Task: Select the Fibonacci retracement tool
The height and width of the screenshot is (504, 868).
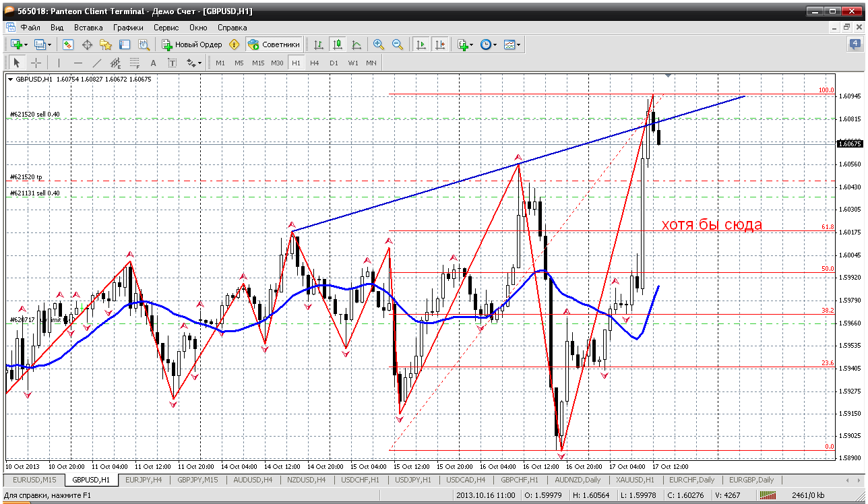Action: coord(134,63)
